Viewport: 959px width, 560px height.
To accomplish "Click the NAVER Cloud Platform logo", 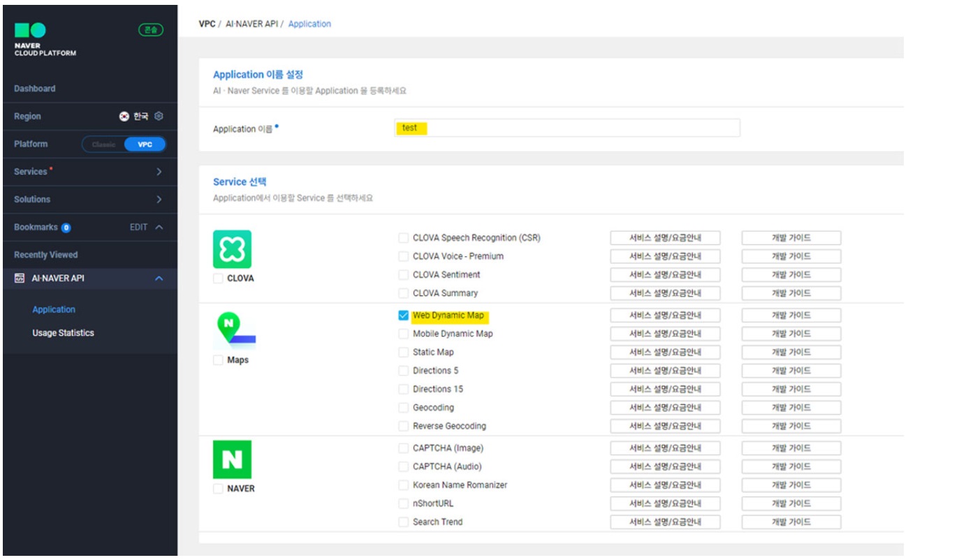I will [x=45, y=40].
